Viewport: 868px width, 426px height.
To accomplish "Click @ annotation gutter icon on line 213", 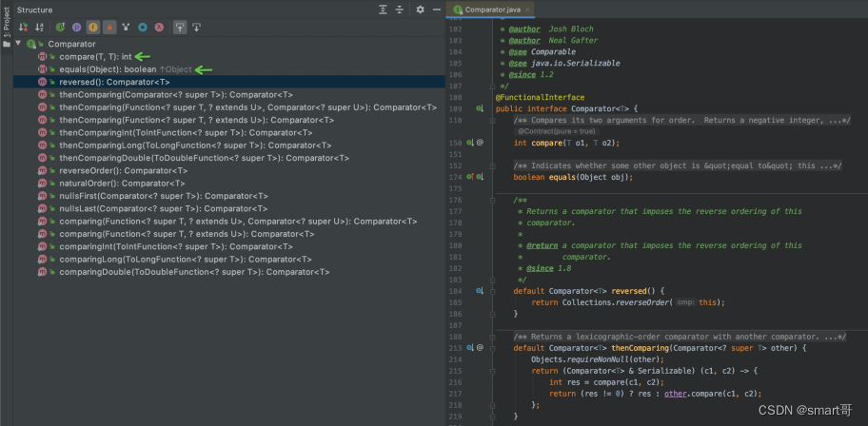I will point(480,348).
